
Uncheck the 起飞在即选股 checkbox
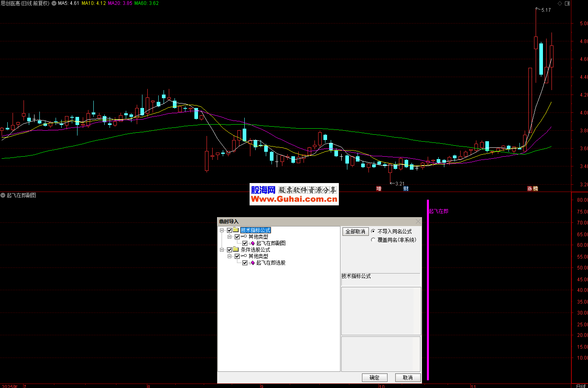pyautogui.click(x=245, y=263)
